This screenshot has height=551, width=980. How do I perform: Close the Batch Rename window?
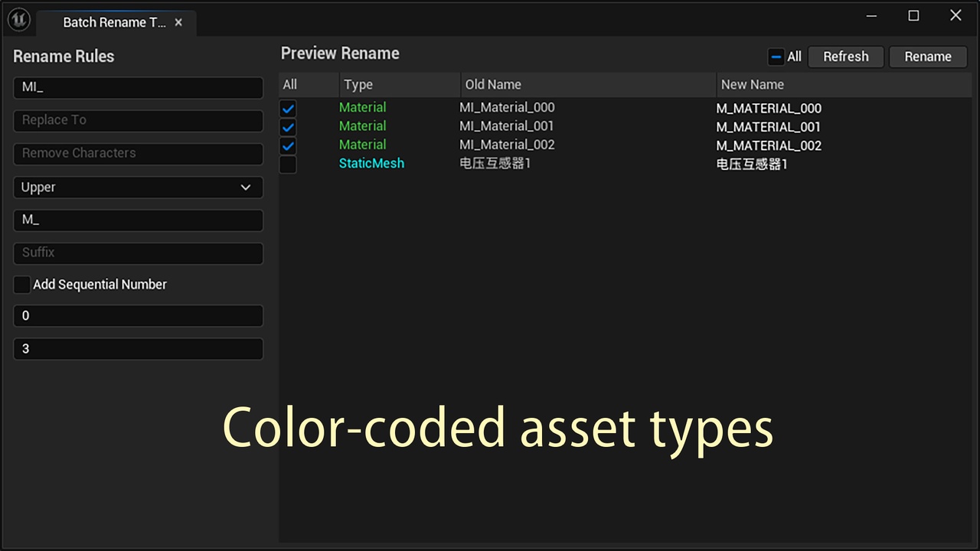[955, 15]
